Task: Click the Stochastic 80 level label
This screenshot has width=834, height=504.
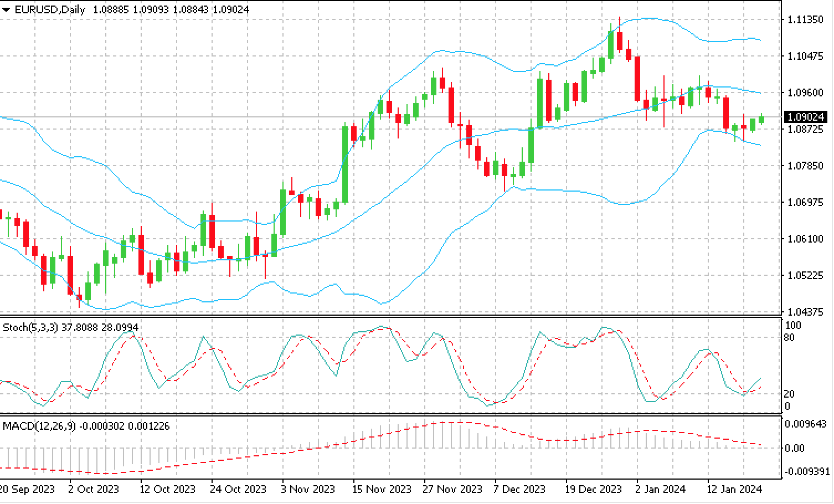Action: pos(790,337)
